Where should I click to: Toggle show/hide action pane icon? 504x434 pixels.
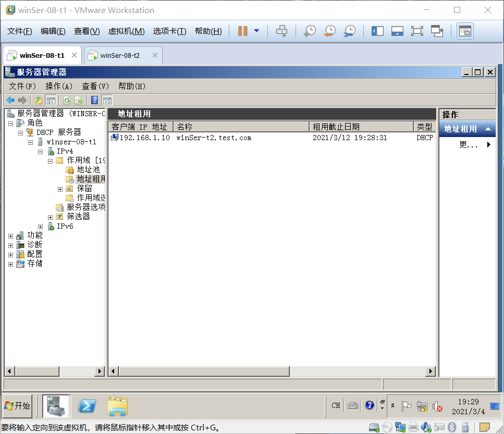(107, 100)
